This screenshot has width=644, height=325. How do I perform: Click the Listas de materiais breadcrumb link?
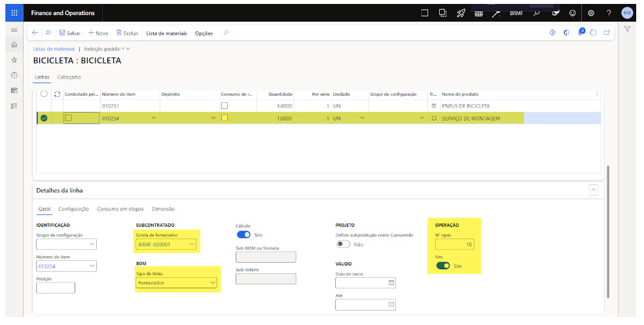click(53, 48)
